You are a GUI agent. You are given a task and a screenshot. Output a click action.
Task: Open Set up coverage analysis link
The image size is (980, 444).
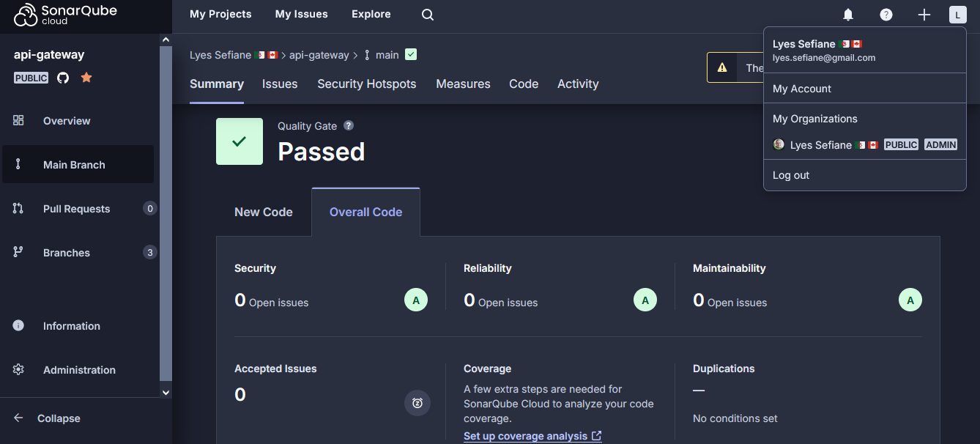(532, 436)
